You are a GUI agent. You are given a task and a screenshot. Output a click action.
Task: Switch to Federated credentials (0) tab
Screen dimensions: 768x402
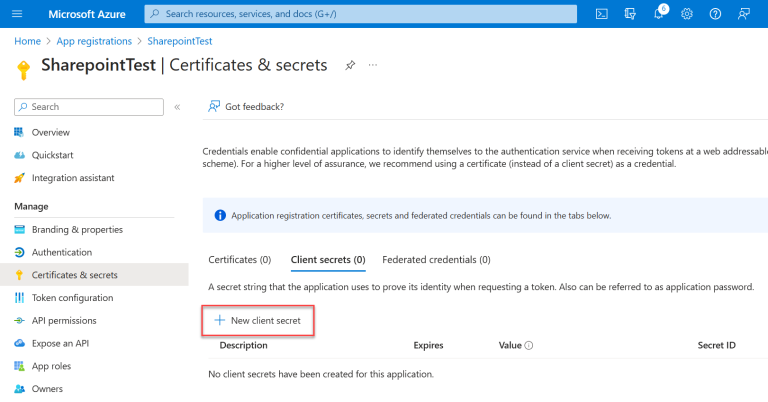pos(436,260)
